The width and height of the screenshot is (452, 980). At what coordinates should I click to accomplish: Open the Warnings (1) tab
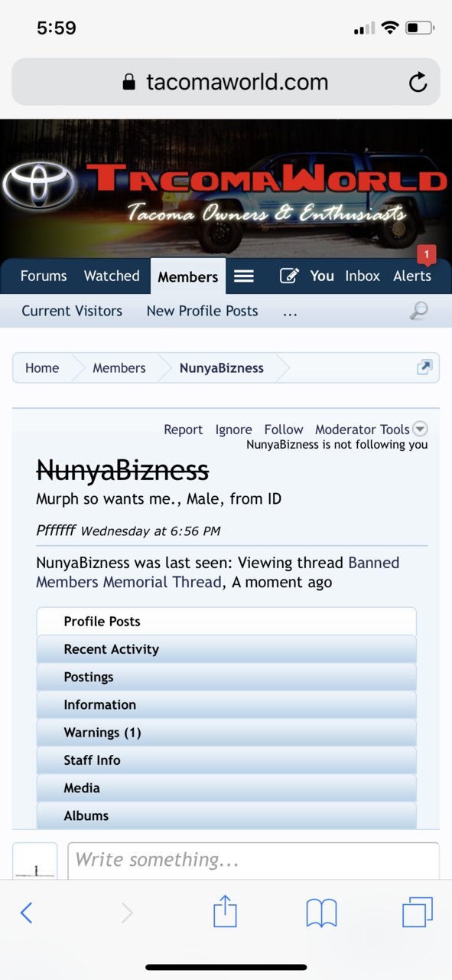point(226,733)
